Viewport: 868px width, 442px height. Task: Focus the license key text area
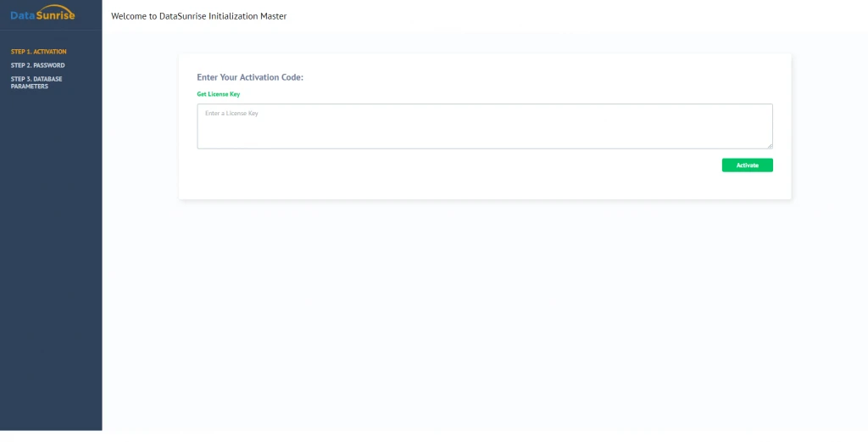click(484, 127)
